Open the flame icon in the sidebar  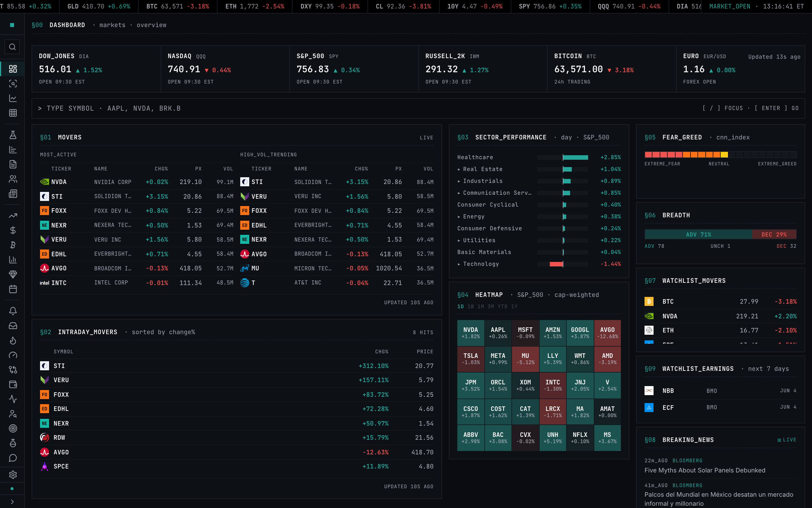tap(13, 341)
